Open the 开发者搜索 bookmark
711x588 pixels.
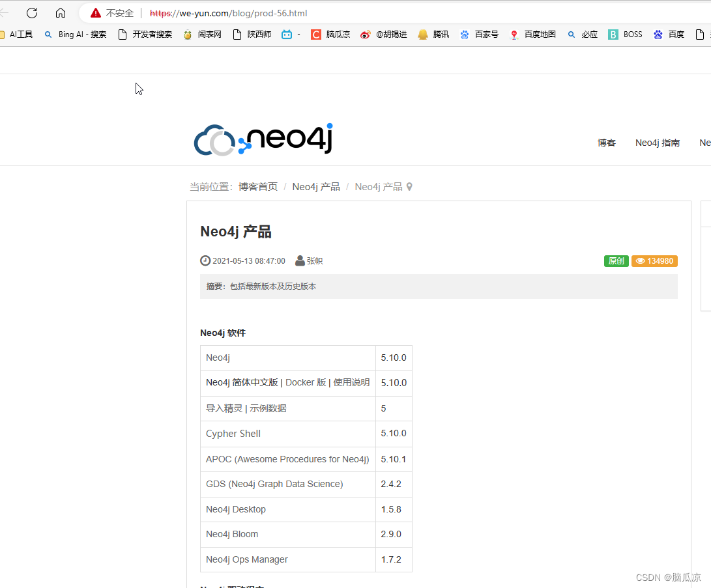pos(145,35)
